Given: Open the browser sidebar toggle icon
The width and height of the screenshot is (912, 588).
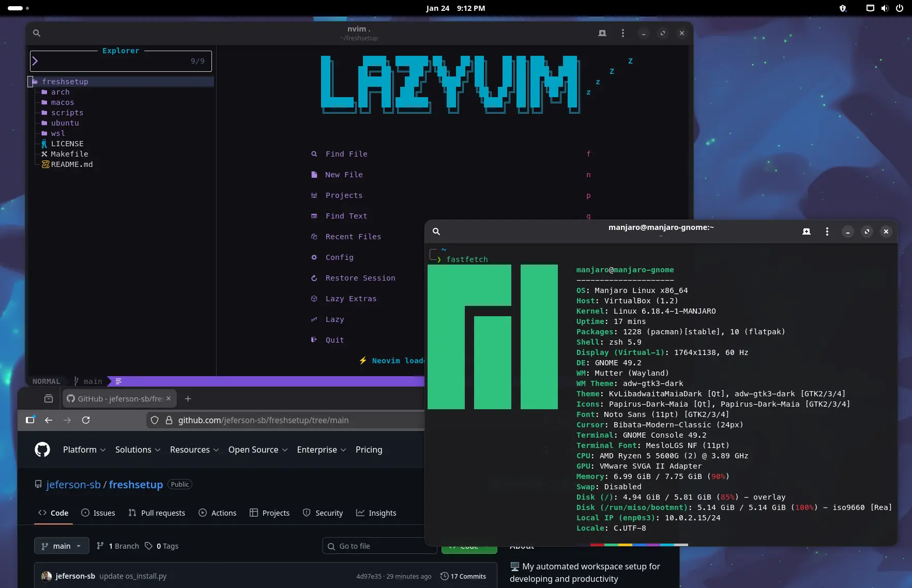Looking at the screenshot, I should click(30, 420).
